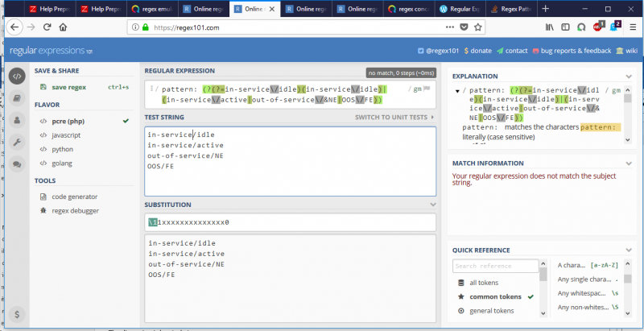This screenshot has width=644, height=331.
Task: Switch to Regular Ex WordPress tab
Action: 460,9
